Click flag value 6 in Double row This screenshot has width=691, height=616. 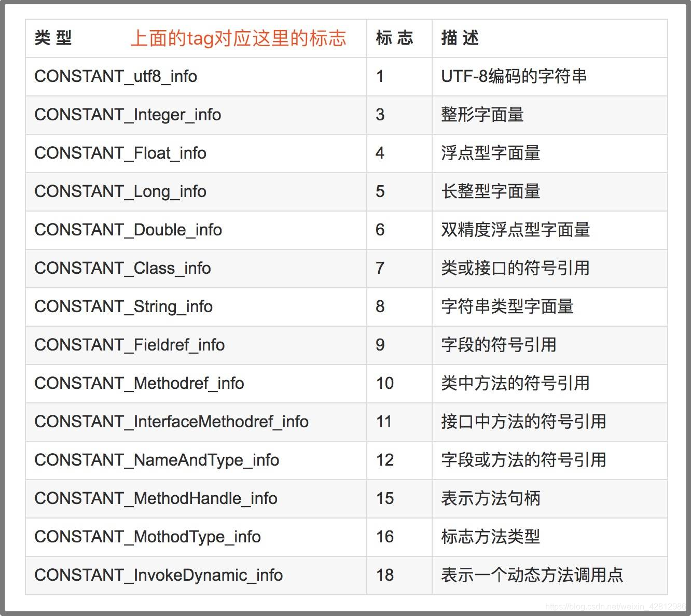[380, 230]
